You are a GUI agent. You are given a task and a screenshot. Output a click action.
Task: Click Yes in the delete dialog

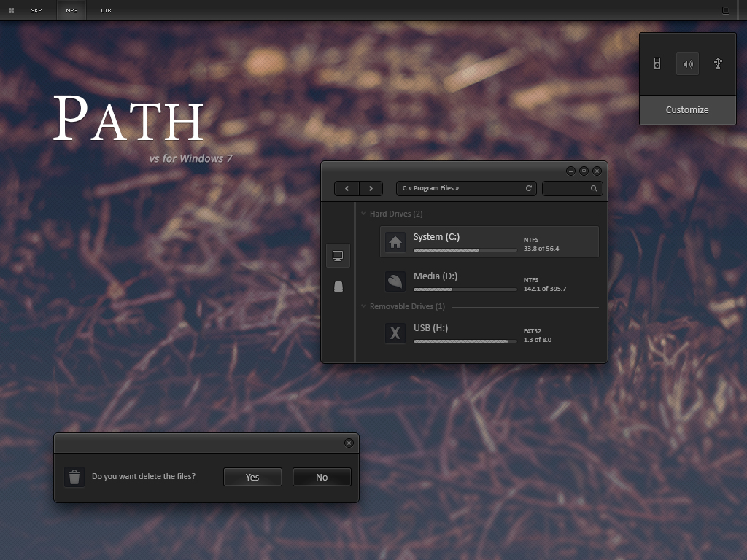coord(252,477)
